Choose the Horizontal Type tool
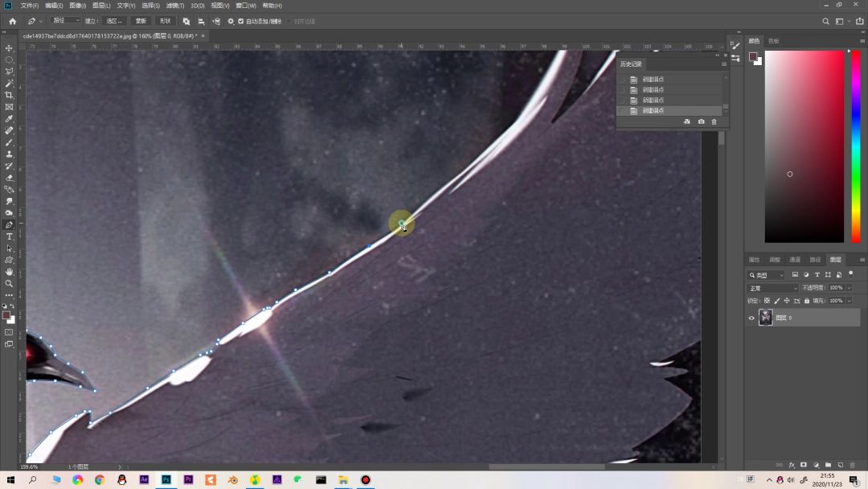 coord(9,236)
